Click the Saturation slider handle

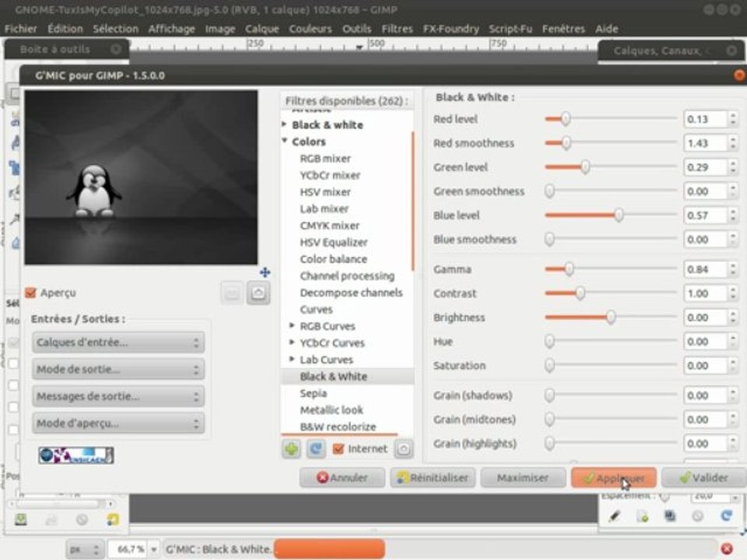coord(549,366)
